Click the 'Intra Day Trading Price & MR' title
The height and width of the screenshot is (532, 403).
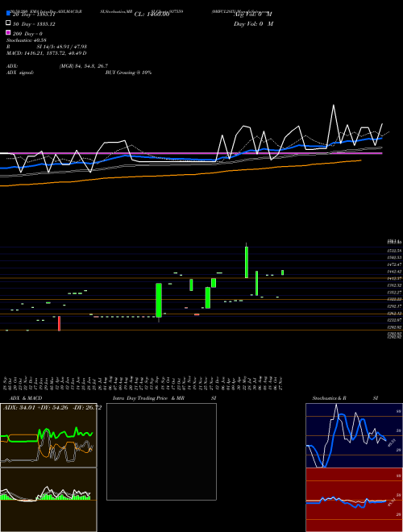tap(148, 398)
